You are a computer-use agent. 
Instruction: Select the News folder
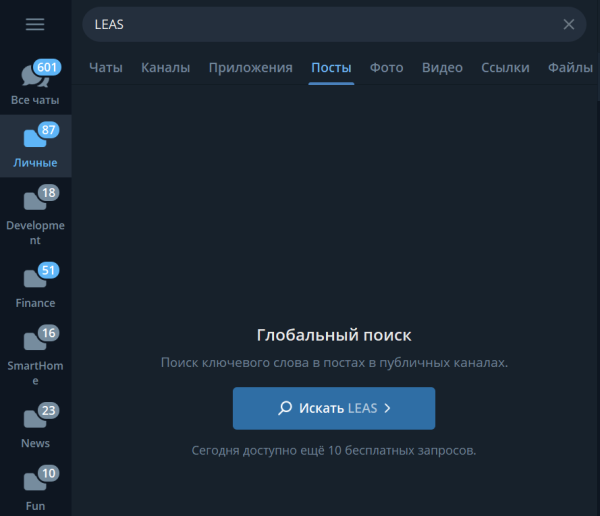coord(35,426)
